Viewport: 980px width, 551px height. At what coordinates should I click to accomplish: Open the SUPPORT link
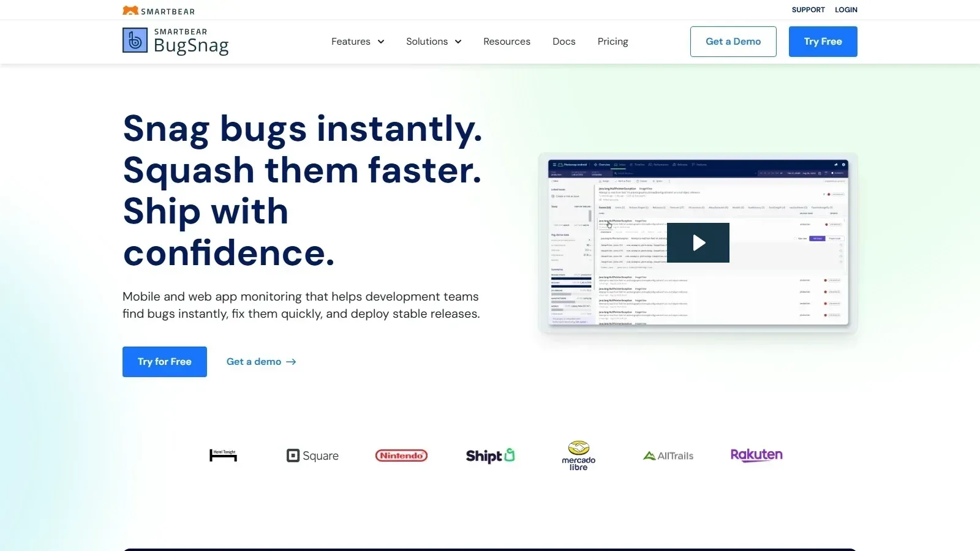(x=808, y=10)
